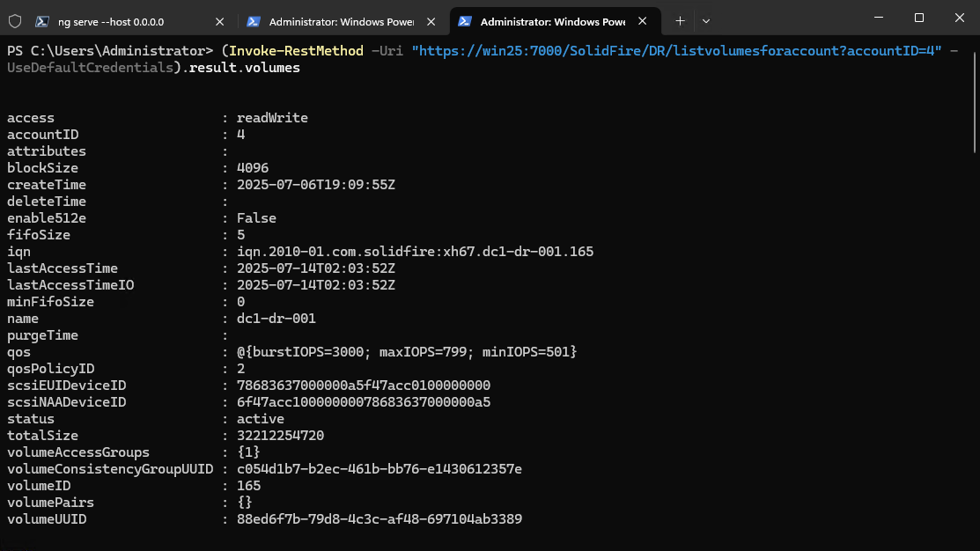Image resolution: width=980 pixels, height=551 pixels.
Task: Click the 'accountID' property label
Action: (42, 135)
